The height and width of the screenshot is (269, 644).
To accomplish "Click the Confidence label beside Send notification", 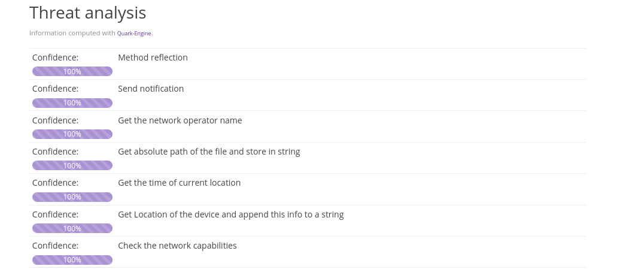I will click(55, 89).
